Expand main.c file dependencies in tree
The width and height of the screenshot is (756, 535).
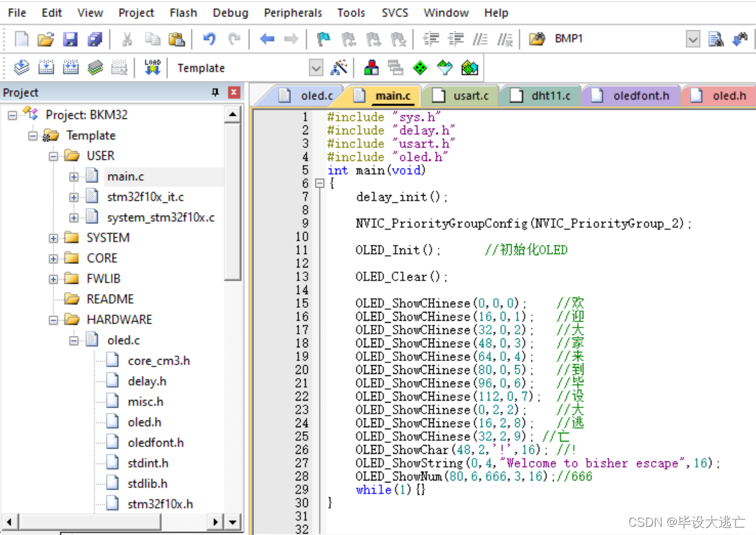(73, 177)
